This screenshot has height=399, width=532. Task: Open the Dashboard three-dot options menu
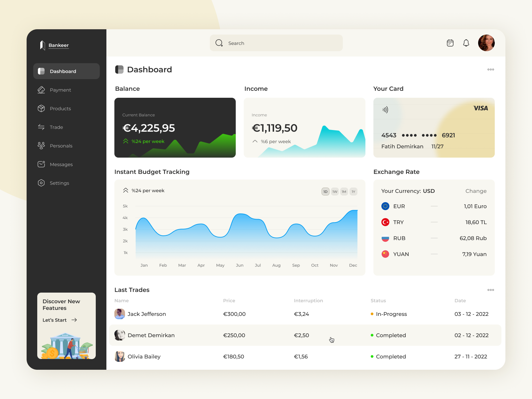[x=491, y=69]
